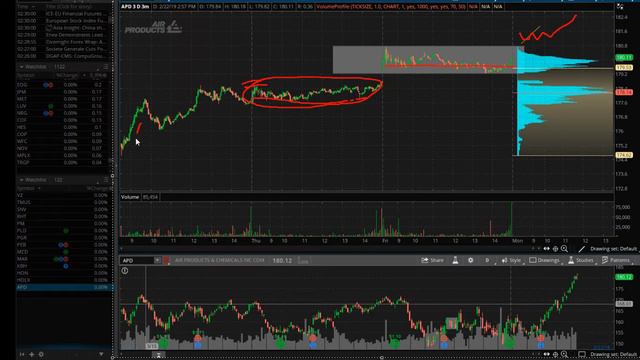
Task: Sort first watchlist by %Change column
Action: click(67, 76)
